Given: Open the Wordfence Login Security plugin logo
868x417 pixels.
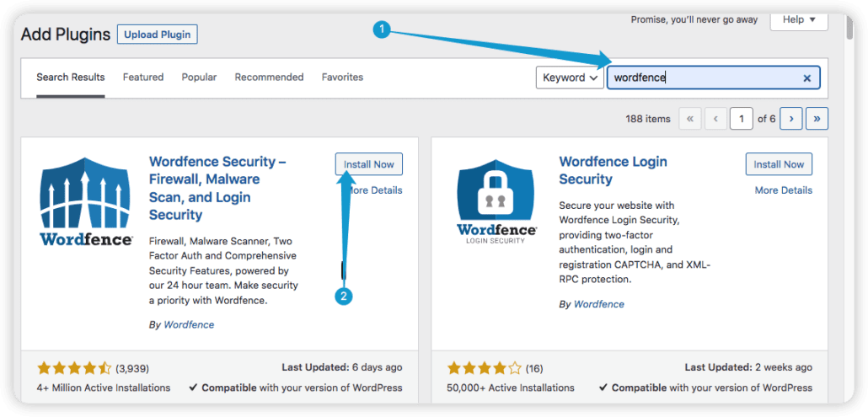Looking at the screenshot, I should coord(496,201).
